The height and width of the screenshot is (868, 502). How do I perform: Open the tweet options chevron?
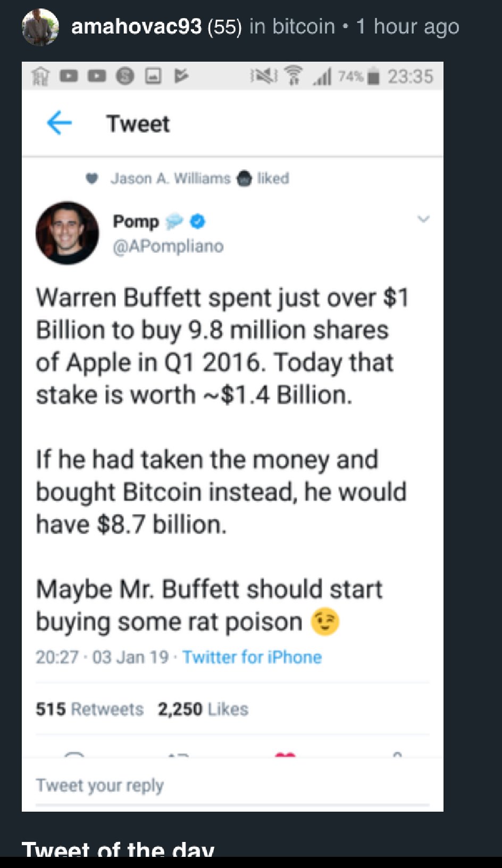point(423,219)
